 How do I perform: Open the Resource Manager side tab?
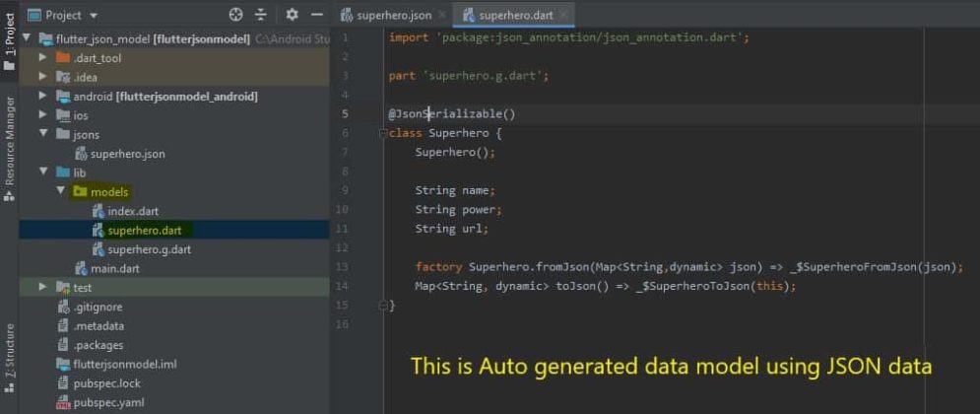tap(10, 148)
